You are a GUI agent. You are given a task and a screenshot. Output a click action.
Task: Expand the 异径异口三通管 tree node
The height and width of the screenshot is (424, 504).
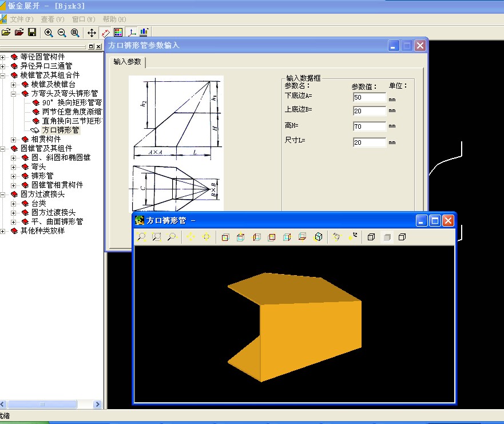(2, 66)
